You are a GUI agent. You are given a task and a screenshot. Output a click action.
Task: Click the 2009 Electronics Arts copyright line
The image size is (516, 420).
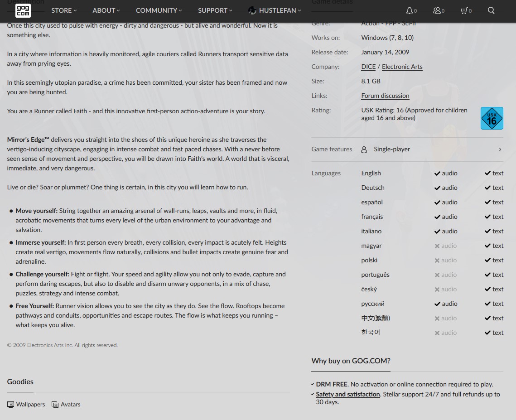click(x=63, y=345)
